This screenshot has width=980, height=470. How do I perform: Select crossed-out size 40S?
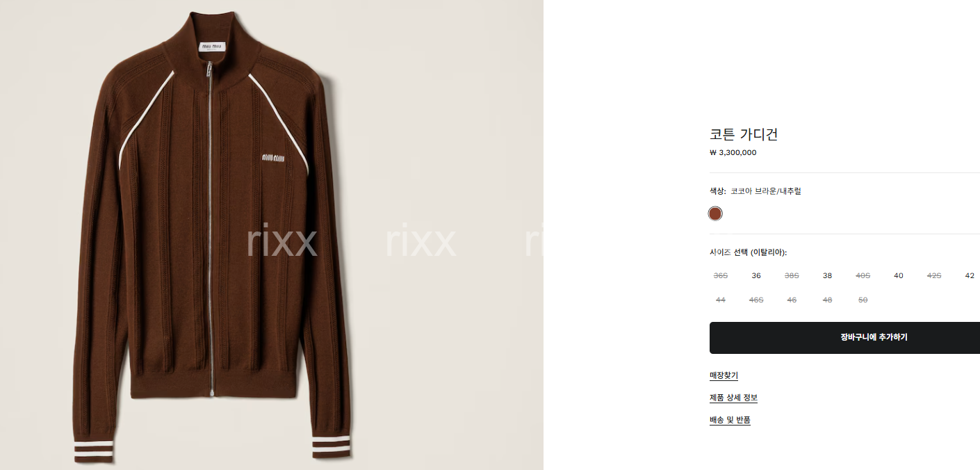(863, 276)
